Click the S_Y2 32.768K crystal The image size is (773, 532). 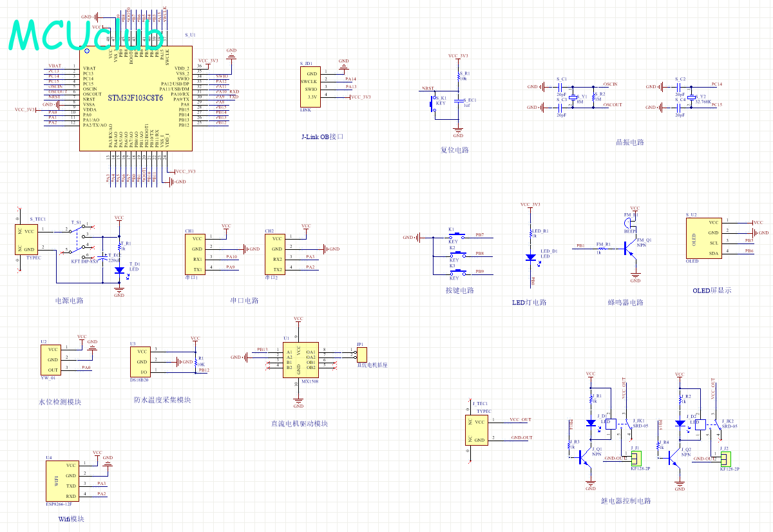coord(691,97)
